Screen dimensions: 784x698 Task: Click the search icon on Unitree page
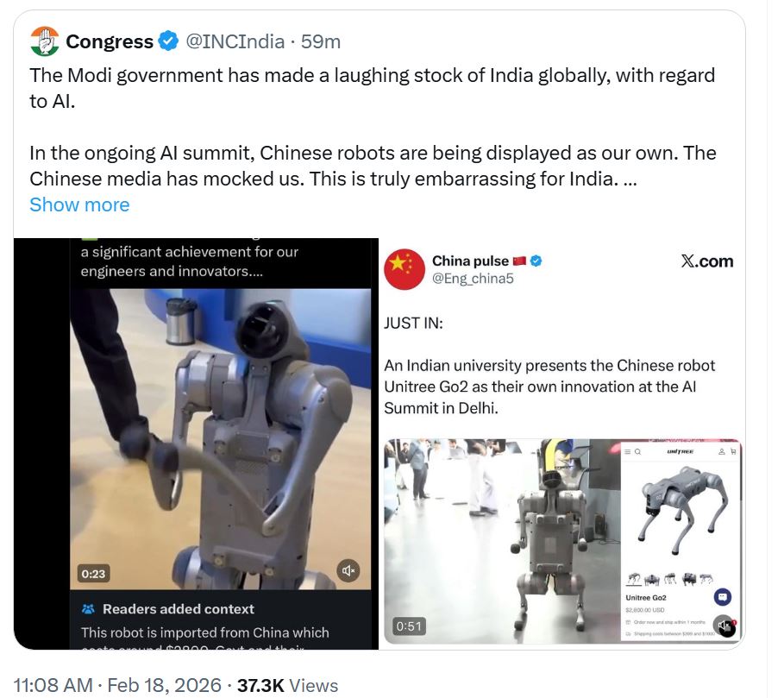click(x=637, y=451)
